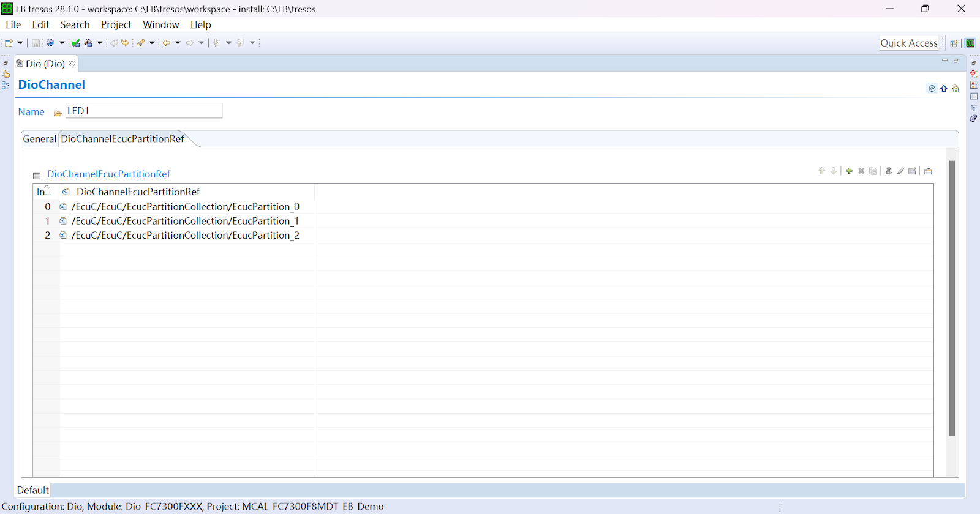Click the brush unattended wizard icon
The image size is (980, 514).
141,43
